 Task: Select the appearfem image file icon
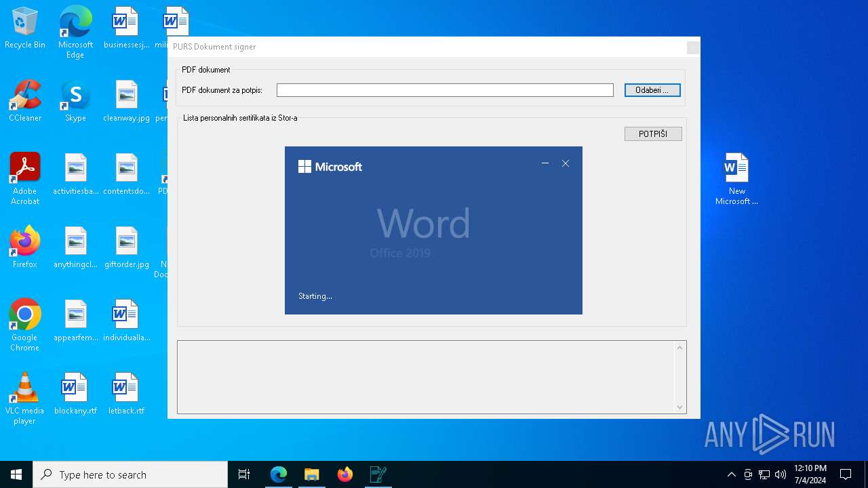point(75,321)
